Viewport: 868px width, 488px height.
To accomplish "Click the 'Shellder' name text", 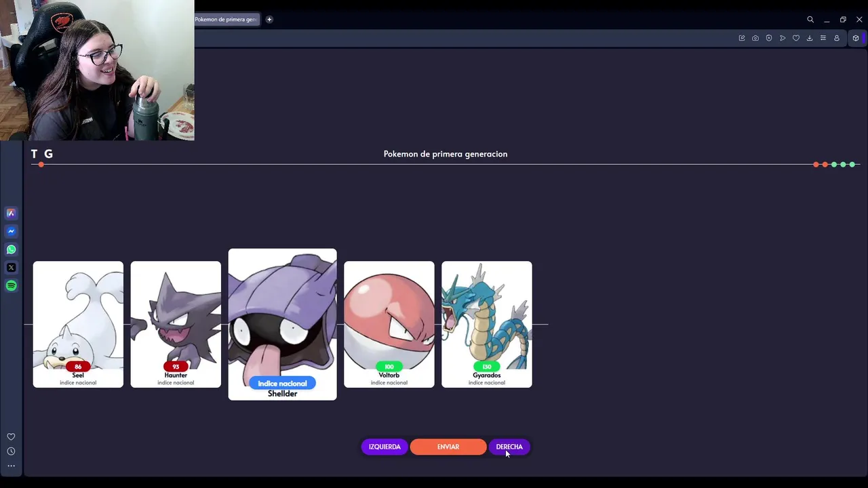I will point(282,394).
